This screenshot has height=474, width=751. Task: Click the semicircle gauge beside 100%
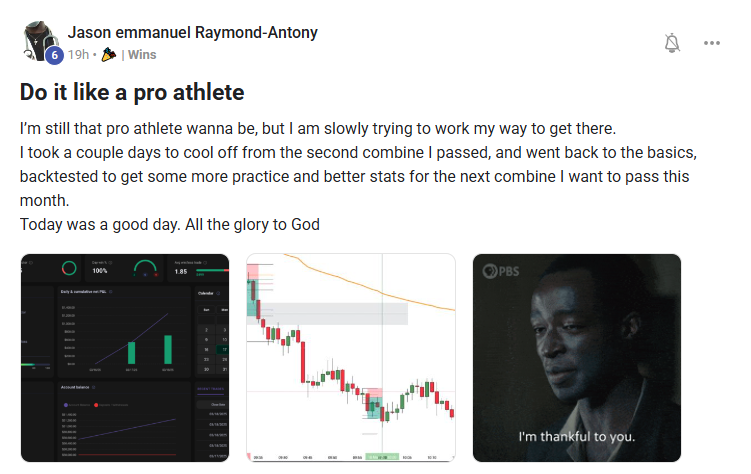[146, 269]
